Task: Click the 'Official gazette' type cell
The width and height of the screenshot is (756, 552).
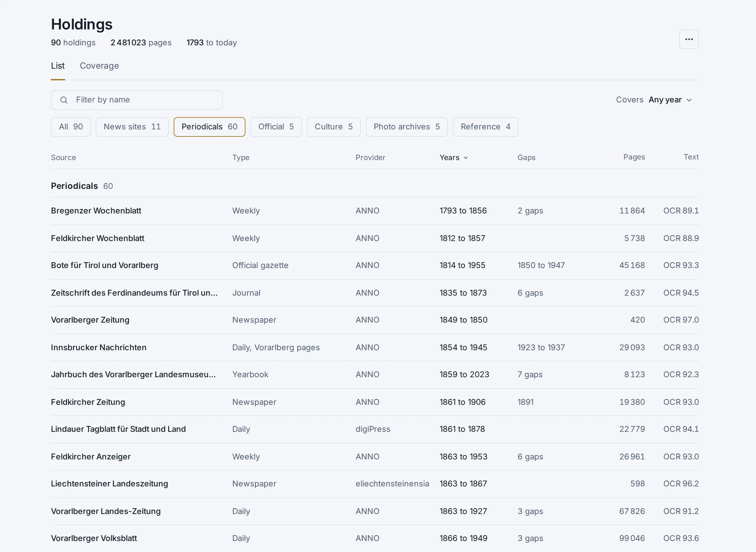Action: pos(260,265)
